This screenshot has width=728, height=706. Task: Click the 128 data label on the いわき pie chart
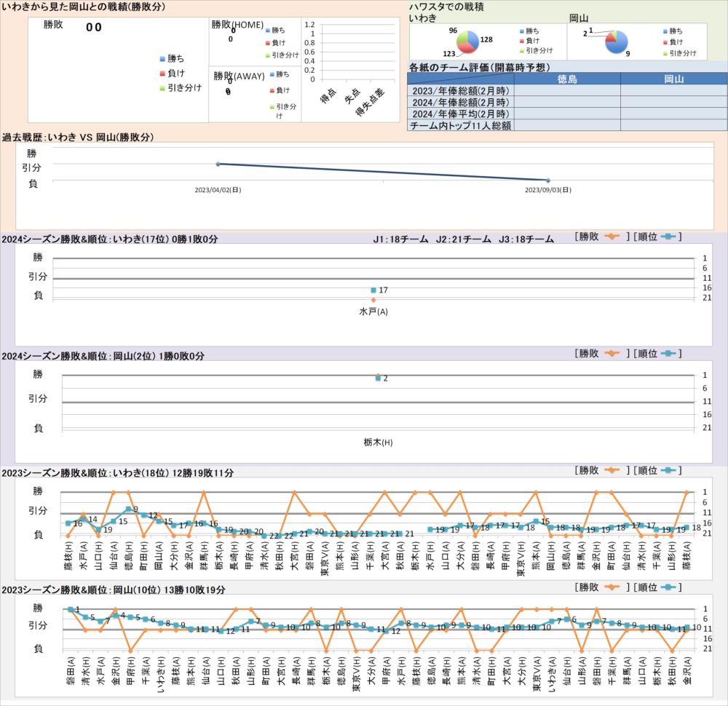(486, 39)
